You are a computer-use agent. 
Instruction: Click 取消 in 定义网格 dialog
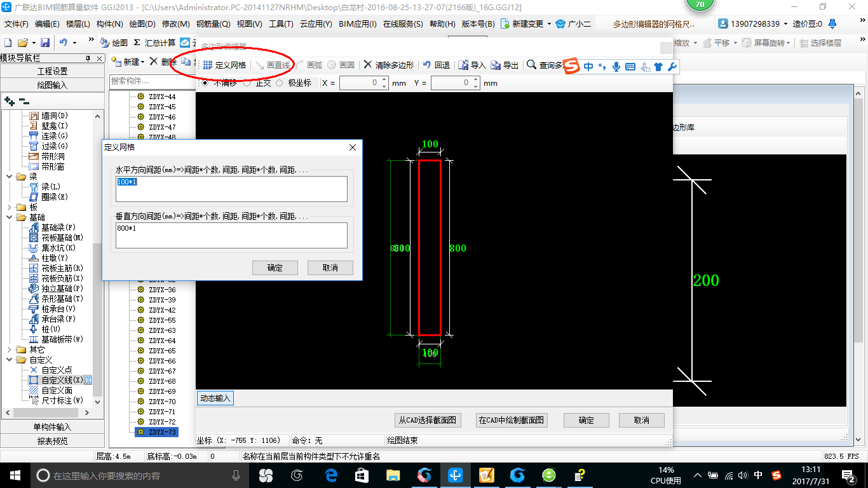tap(330, 268)
